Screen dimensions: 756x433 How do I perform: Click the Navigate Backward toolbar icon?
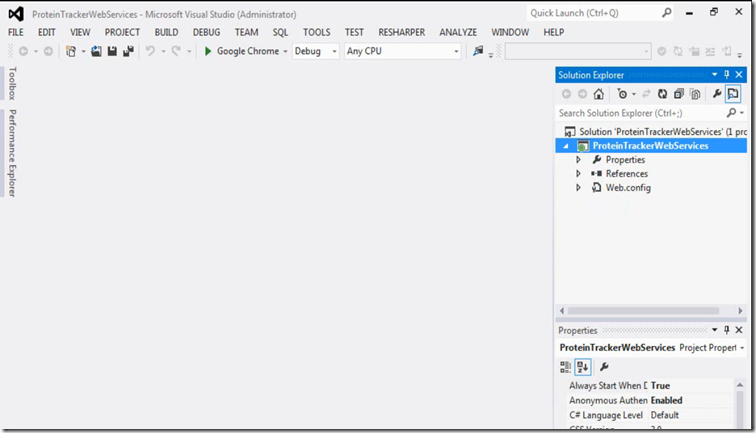click(23, 51)
